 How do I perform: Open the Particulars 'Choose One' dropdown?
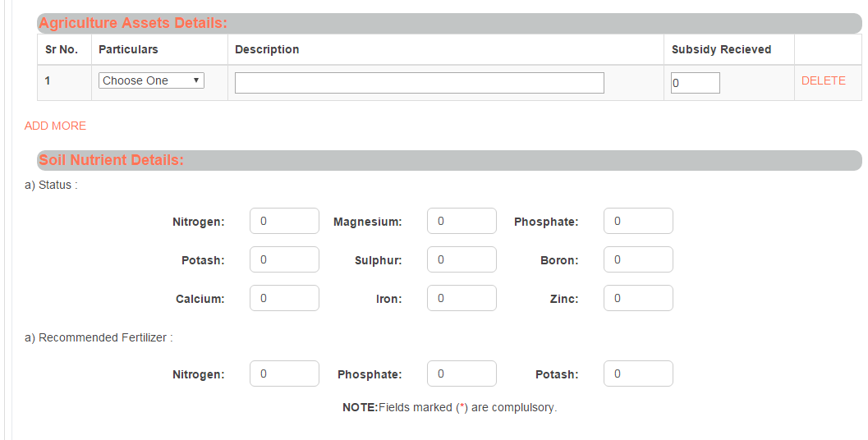pos(151,80)
